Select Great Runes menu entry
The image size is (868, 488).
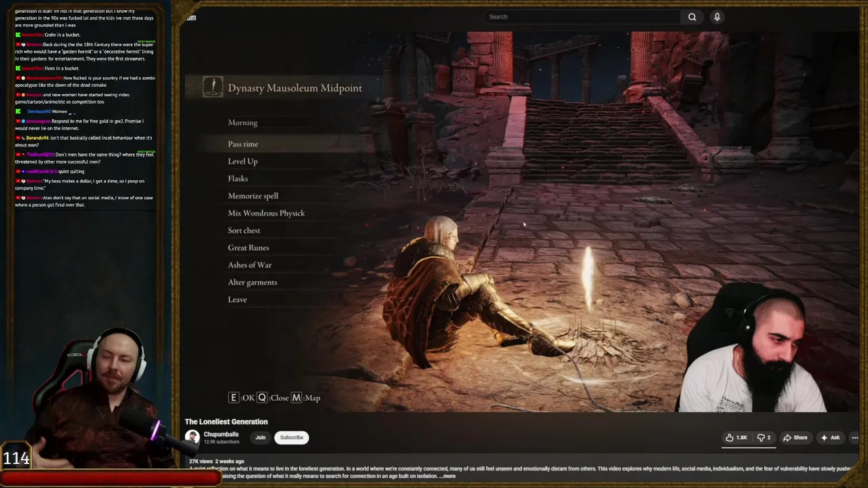(248, 248)
